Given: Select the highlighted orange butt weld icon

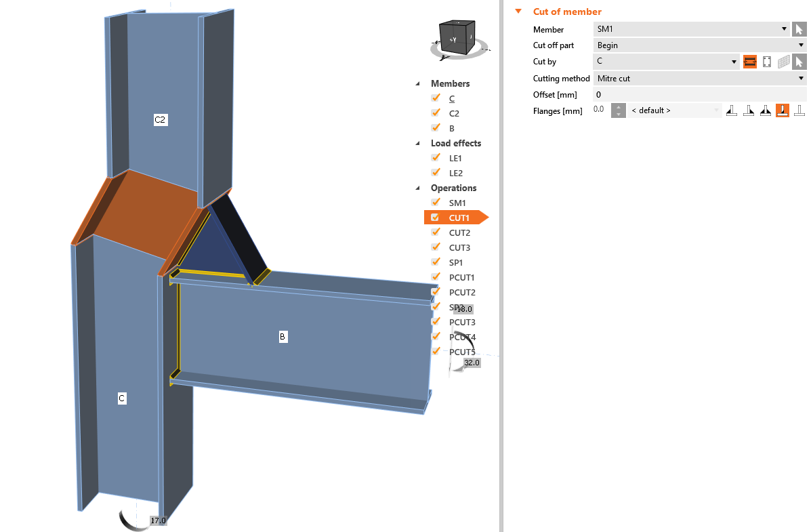Looking at the screenshot, I should [783, 110].
